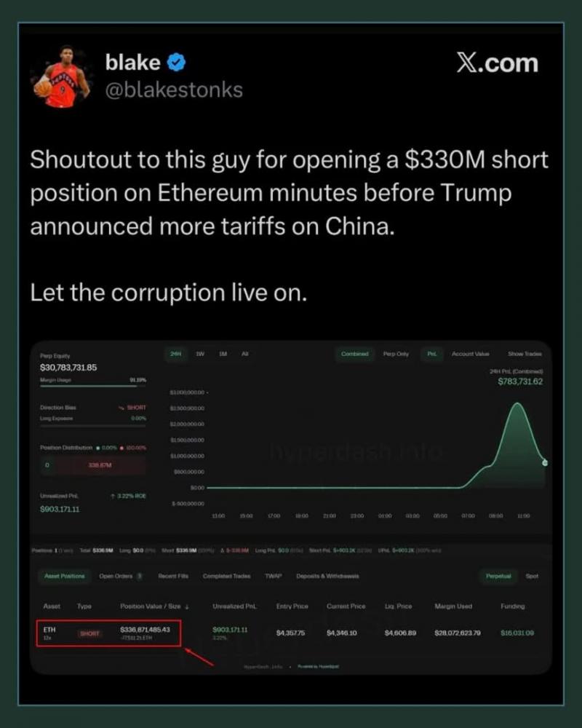
Task: Switch chart to 1W range
Action: coord(199,354)
